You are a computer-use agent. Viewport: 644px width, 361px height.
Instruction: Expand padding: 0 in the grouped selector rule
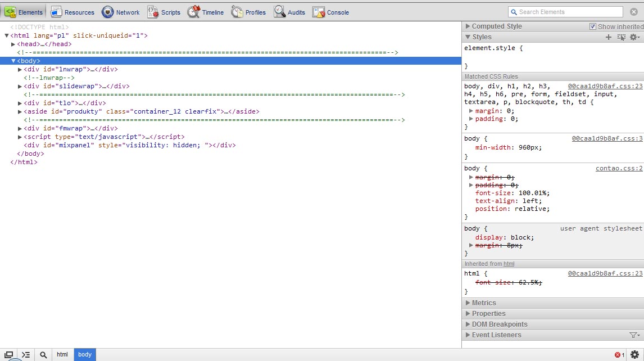click(x=471, y=119)
